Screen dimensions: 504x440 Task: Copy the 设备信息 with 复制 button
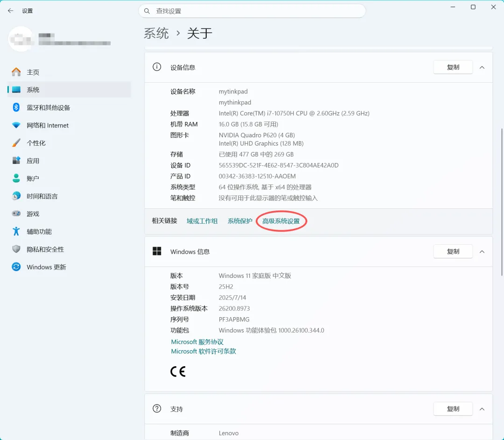click(x=453, y=67)
